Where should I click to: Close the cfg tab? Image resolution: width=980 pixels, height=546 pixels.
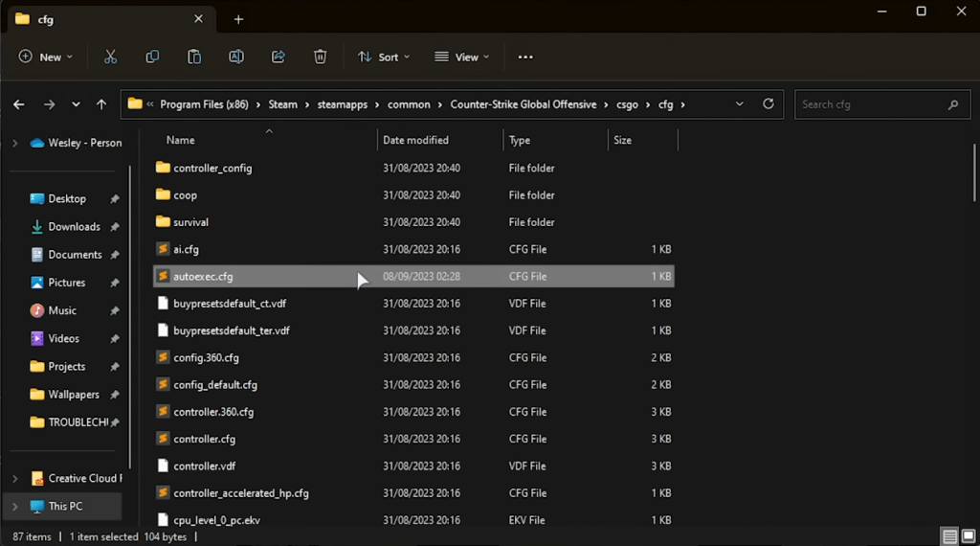point(198,19)
